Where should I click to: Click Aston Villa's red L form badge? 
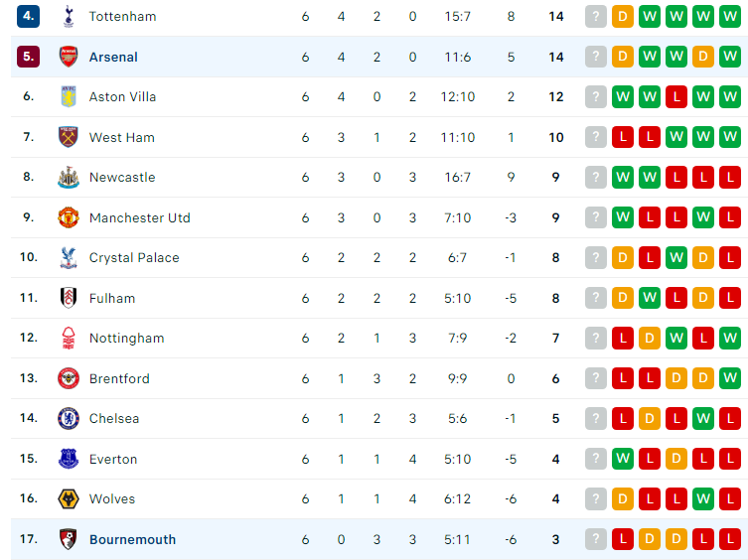pos(676,97)
